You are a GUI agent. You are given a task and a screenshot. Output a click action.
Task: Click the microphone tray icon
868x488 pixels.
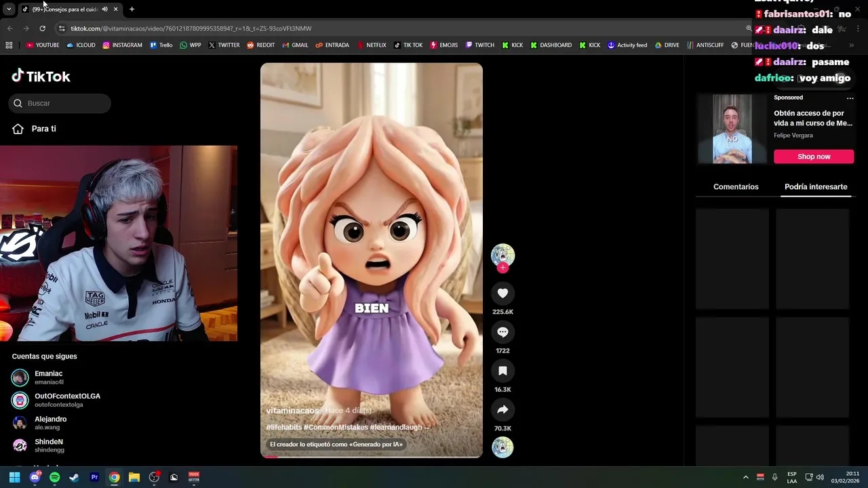[x=774, y=477]
